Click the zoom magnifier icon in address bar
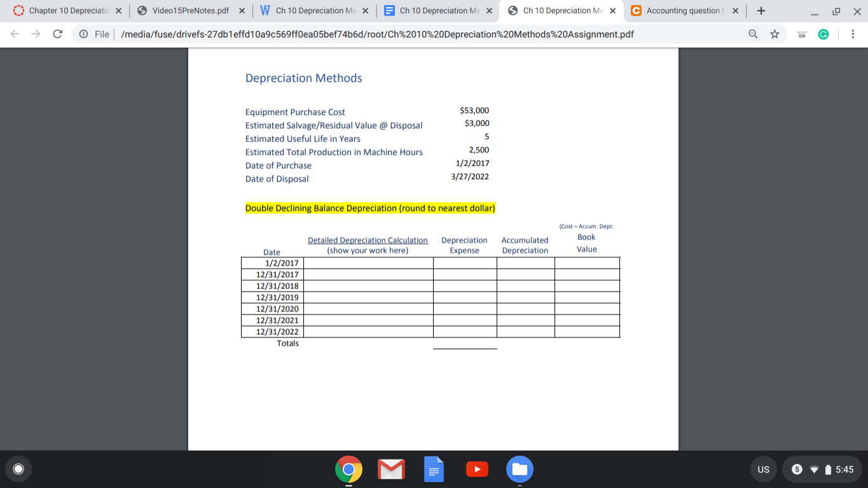Image resolution: width=868 pixels, height=488 pixels. click(753, 34)
